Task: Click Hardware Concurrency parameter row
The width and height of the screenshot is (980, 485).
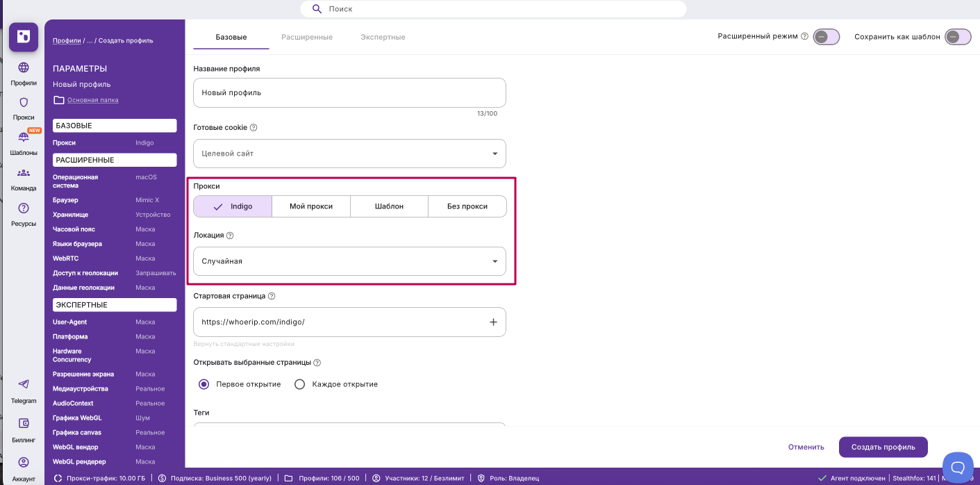Action: (x=115, y=356)
